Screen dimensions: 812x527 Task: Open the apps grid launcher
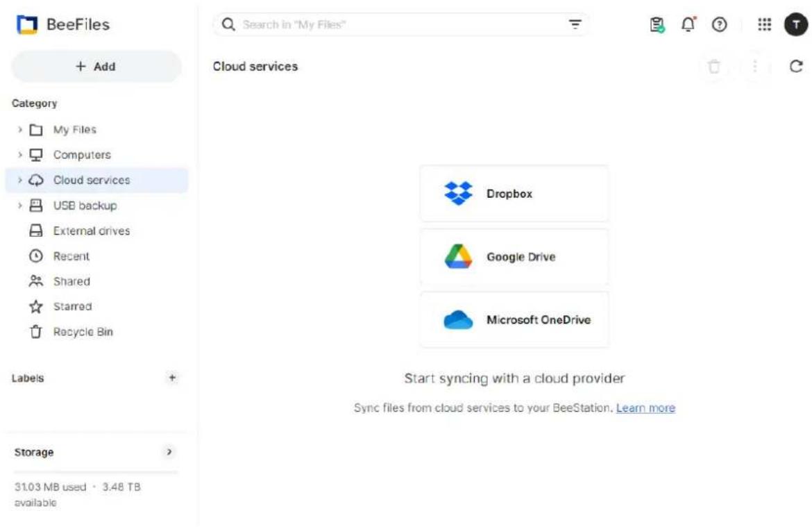[764, 24]
